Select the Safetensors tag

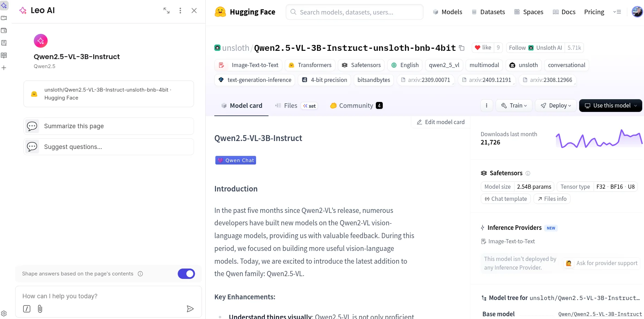361,65
